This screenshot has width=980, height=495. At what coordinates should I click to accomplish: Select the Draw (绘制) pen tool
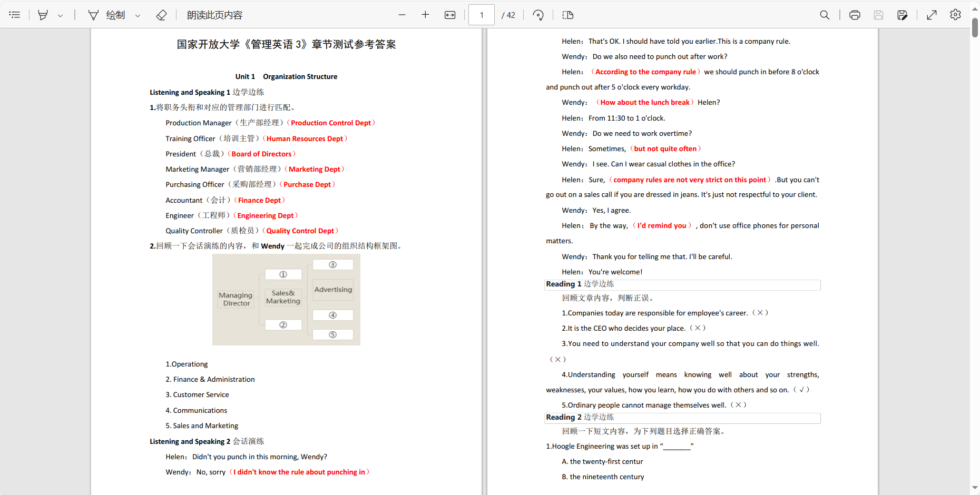click(x=106, y=15)
